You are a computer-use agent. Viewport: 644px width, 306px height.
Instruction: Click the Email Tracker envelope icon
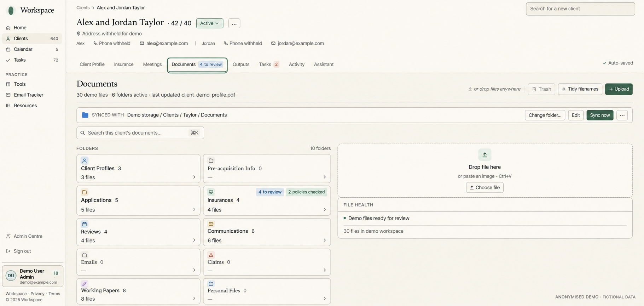tap(8, 95)
